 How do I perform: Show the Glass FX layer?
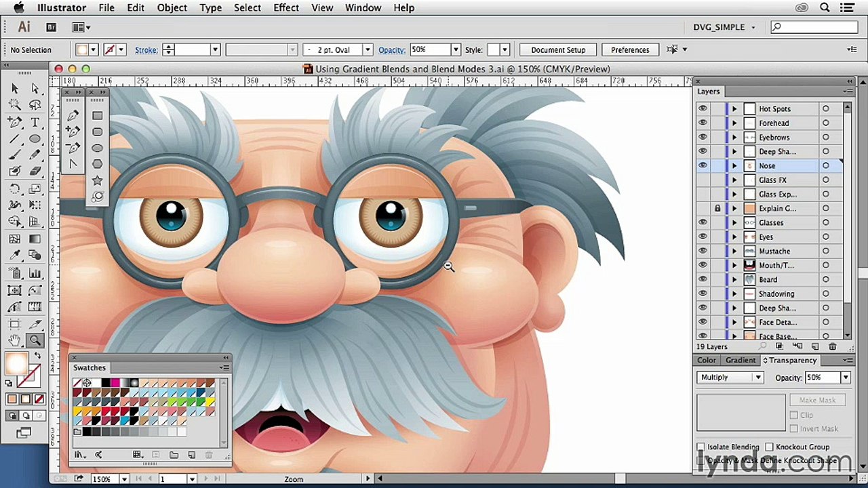point(703,180)
